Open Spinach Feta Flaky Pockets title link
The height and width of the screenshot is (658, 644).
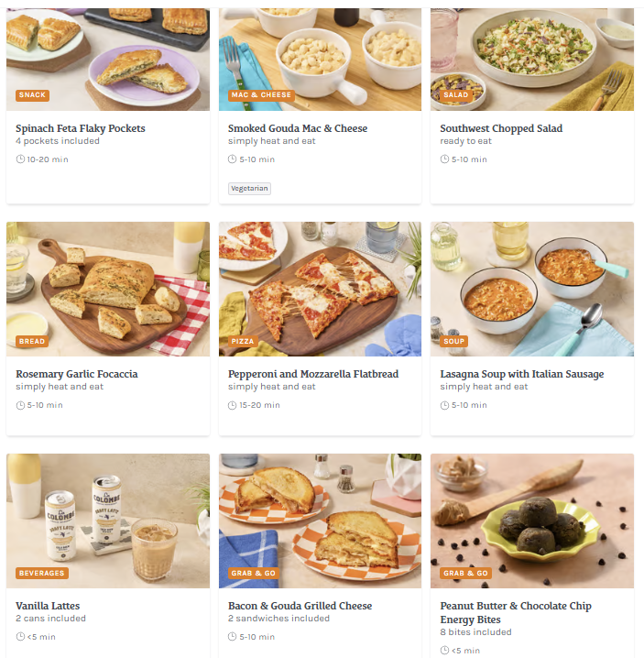click(x=81, y=128)
